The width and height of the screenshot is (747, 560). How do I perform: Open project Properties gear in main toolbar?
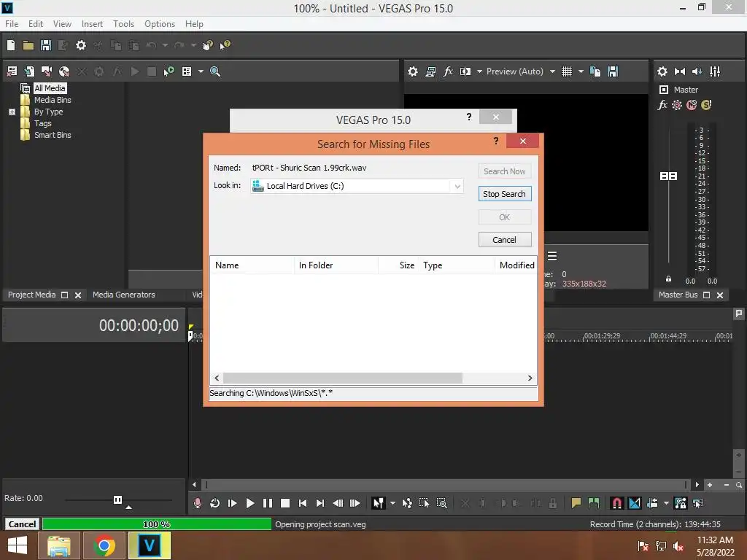tap(81, 45)
